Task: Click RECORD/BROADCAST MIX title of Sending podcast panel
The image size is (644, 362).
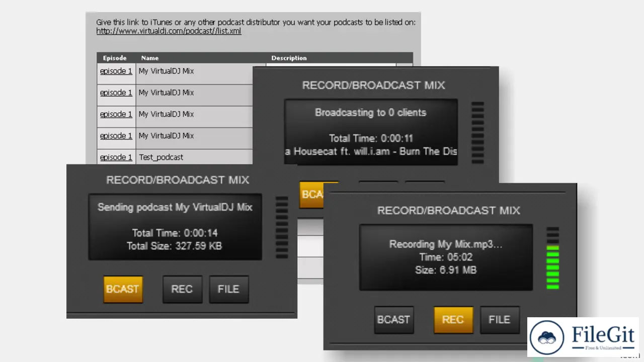Action: point(178,180)
